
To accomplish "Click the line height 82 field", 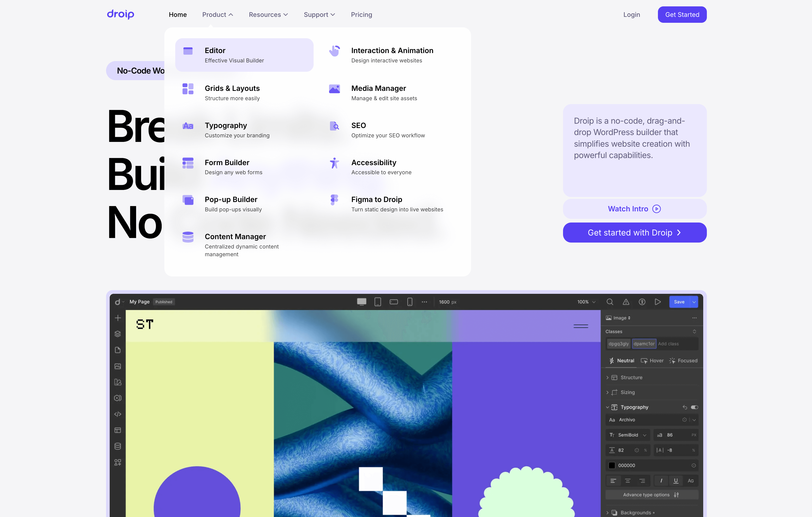I will click(627, 450).
